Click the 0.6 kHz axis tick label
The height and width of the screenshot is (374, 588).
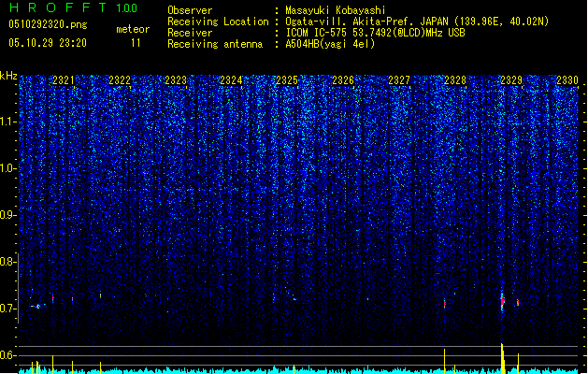pyautogui.click(x=8, y=355)
